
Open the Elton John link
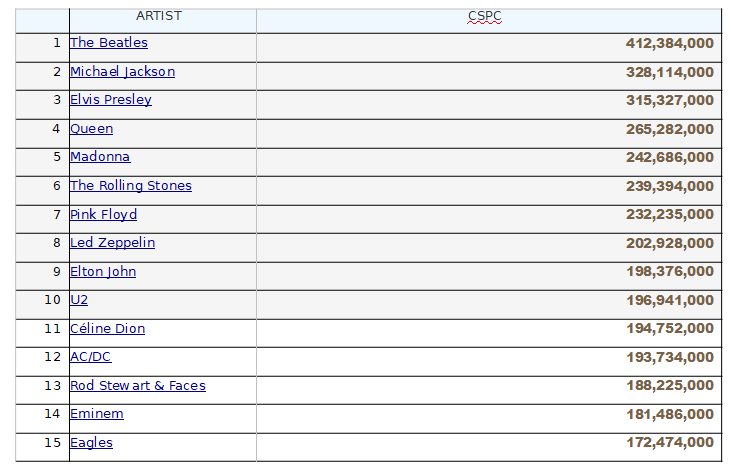(102, 272)
